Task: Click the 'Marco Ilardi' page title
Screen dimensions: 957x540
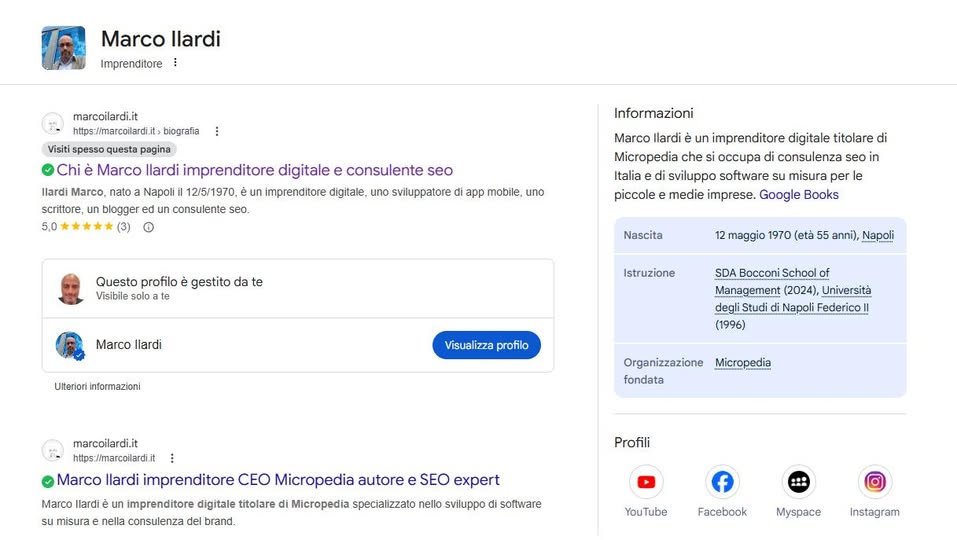Action: pos(161,38)
